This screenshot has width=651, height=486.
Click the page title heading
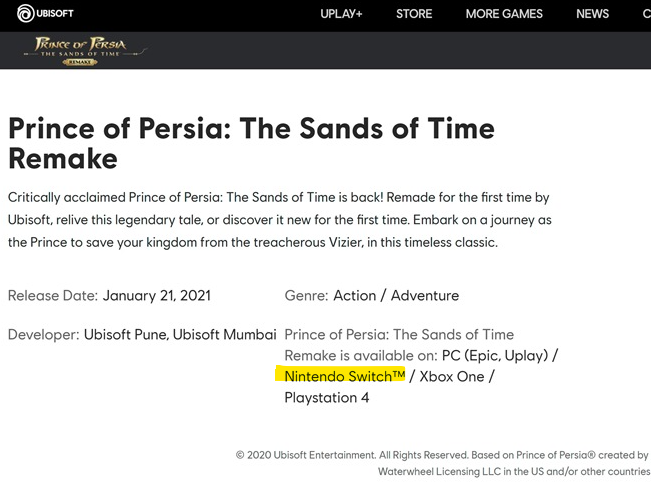click(x=250, y=143)
